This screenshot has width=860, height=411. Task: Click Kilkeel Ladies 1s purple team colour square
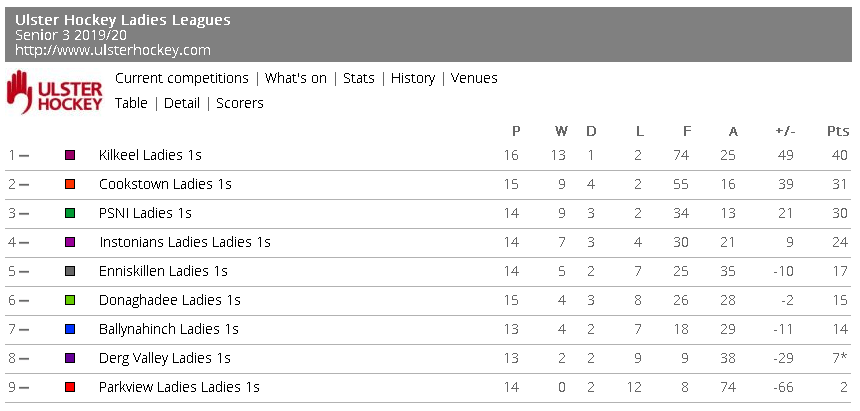70,156
